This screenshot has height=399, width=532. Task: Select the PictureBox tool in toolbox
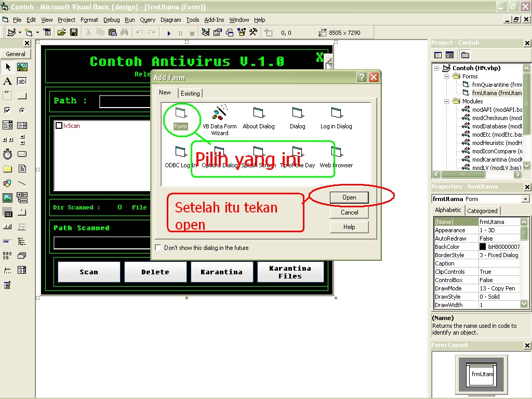click(x=22, y=67)
